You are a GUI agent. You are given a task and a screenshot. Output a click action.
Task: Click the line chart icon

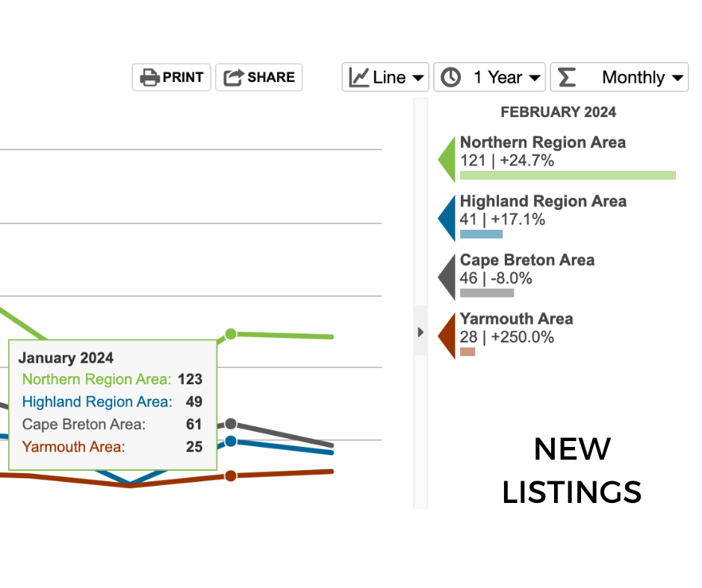(x=358, y=78)
